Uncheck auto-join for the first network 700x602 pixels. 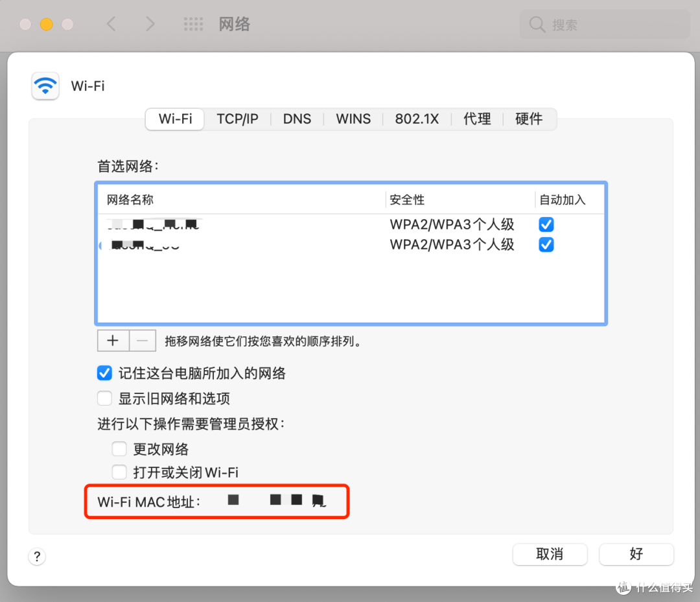(x=546, y=224)
